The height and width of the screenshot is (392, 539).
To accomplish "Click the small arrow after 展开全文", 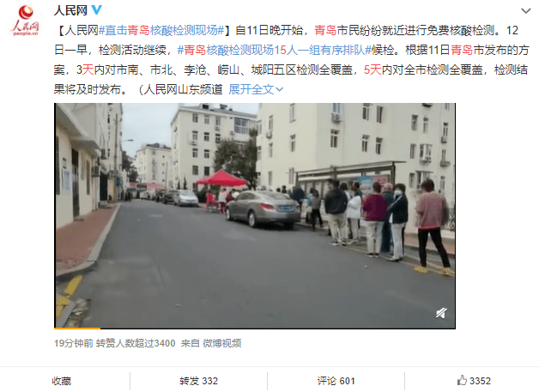I will coord(280,90).
